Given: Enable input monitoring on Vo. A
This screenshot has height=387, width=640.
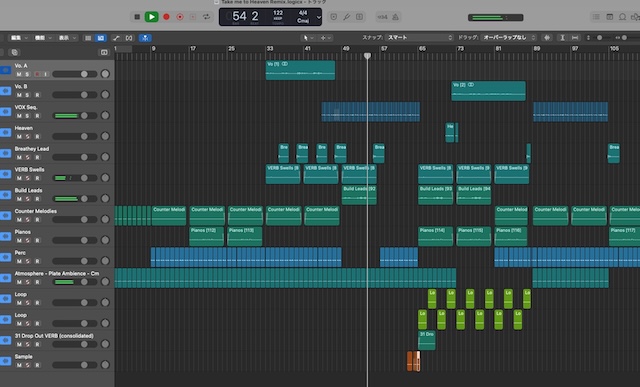Looking at the screenshot, I should coord(45,74).
